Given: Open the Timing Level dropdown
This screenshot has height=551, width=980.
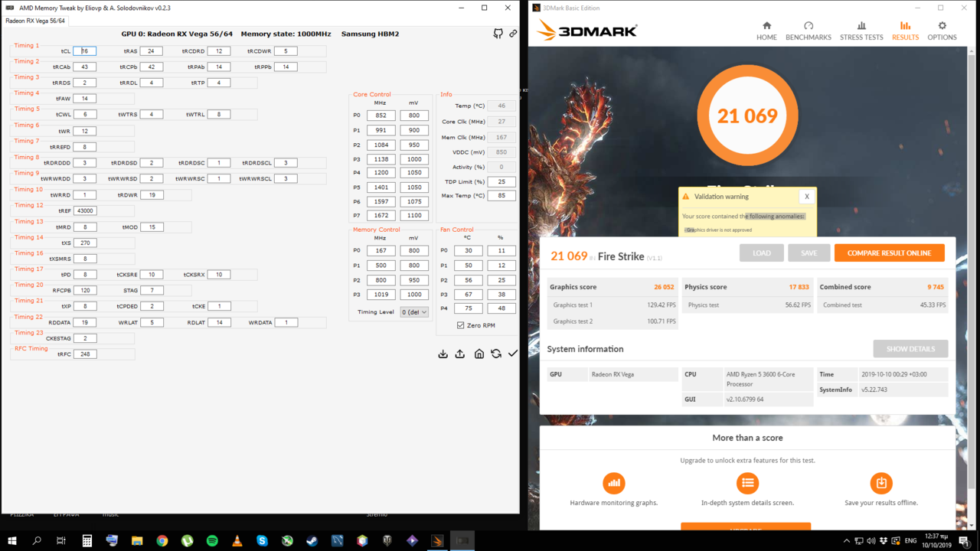Looking at the screenshot, I should (x=414, y=312).
